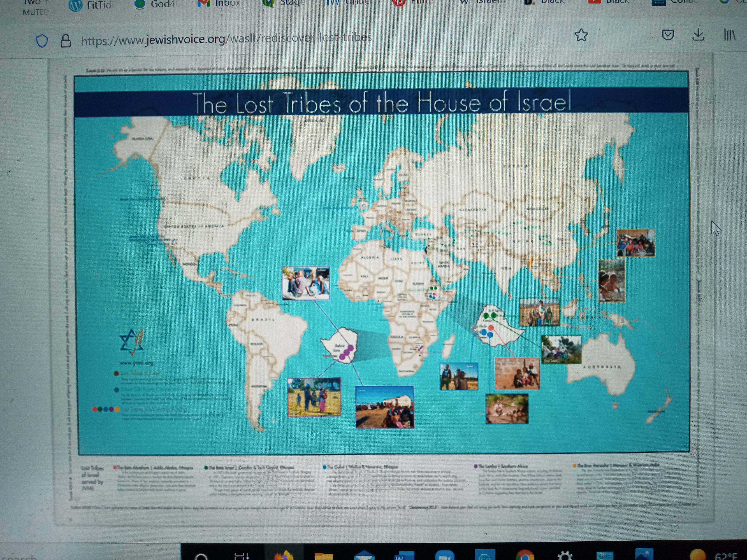The image size is (747, 560).
Task: Click the green Gondar dots on the Ethiopia inset
Action: tap(490, 316)
